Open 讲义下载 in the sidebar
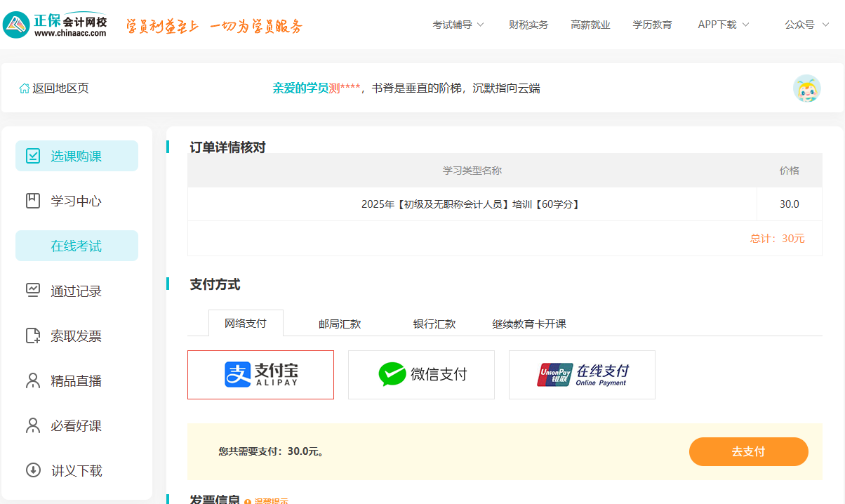This screenshot has height=504, width=845. [x=76, y=470]
